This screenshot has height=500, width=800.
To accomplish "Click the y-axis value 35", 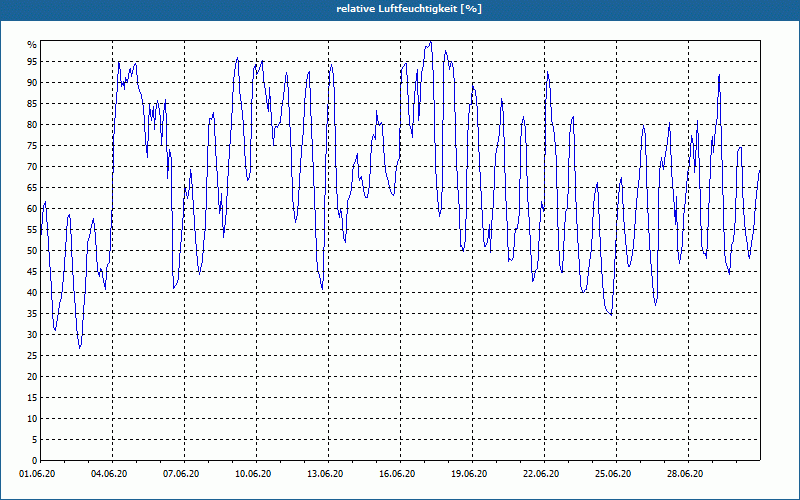I will 32,314.
